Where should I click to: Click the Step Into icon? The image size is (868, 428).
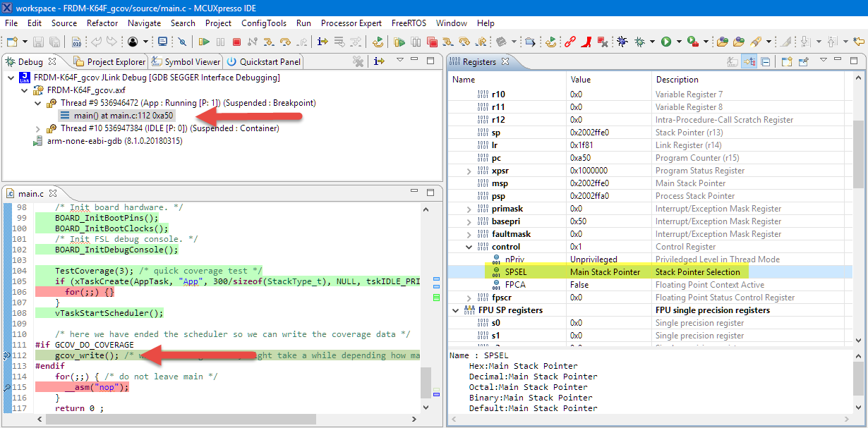270,42
